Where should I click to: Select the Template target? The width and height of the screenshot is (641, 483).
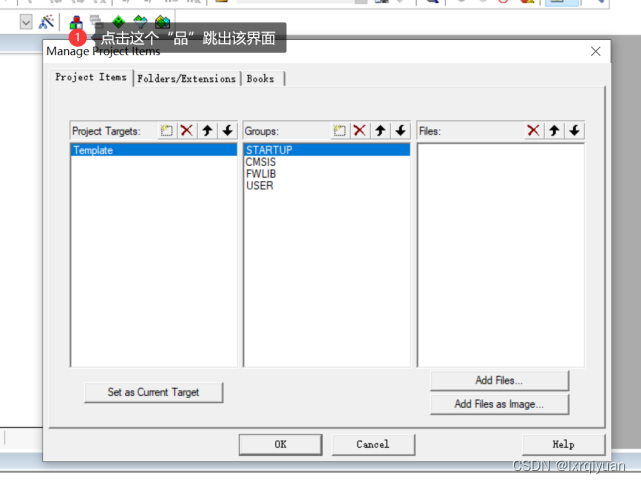(x=154, y=150)
